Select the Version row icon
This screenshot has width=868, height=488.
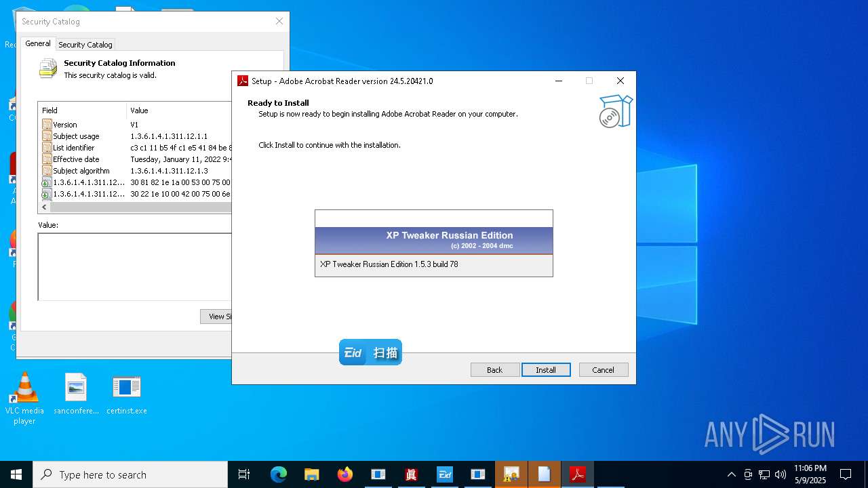click(x=47, y=125)
